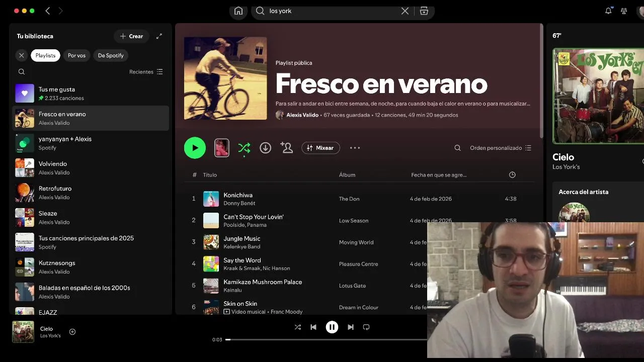Open Tus me gusta playlist
This screenshot has width=644, height=362.
pos(91,94)
